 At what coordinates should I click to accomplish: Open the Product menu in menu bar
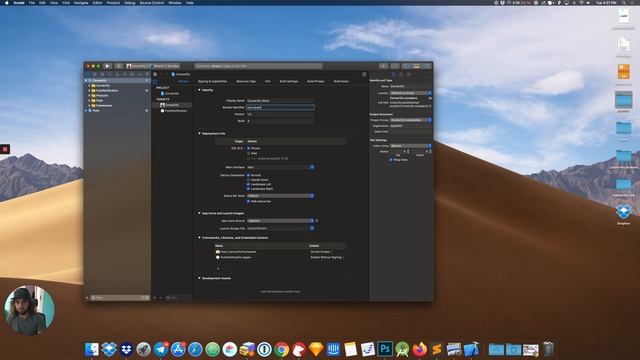(x=113, y=3)
